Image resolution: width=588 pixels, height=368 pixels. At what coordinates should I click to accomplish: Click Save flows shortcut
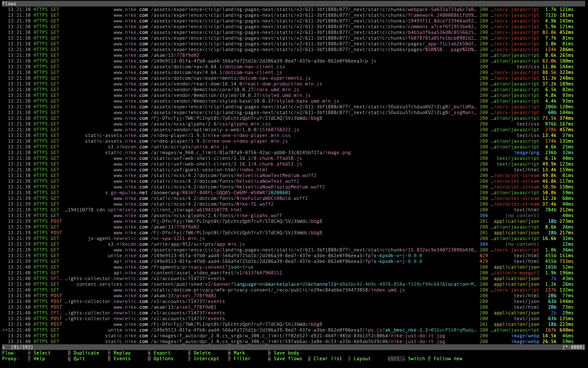(x=288, y=359)
